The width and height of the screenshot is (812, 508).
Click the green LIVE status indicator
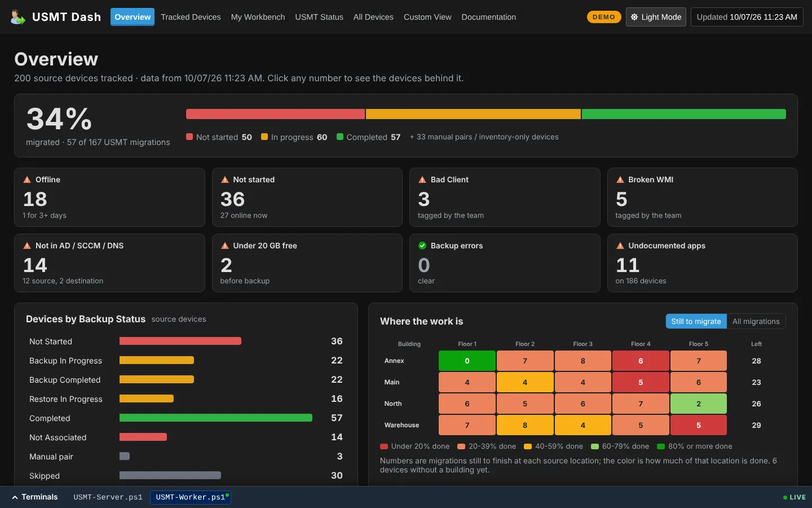pos(795,497)
